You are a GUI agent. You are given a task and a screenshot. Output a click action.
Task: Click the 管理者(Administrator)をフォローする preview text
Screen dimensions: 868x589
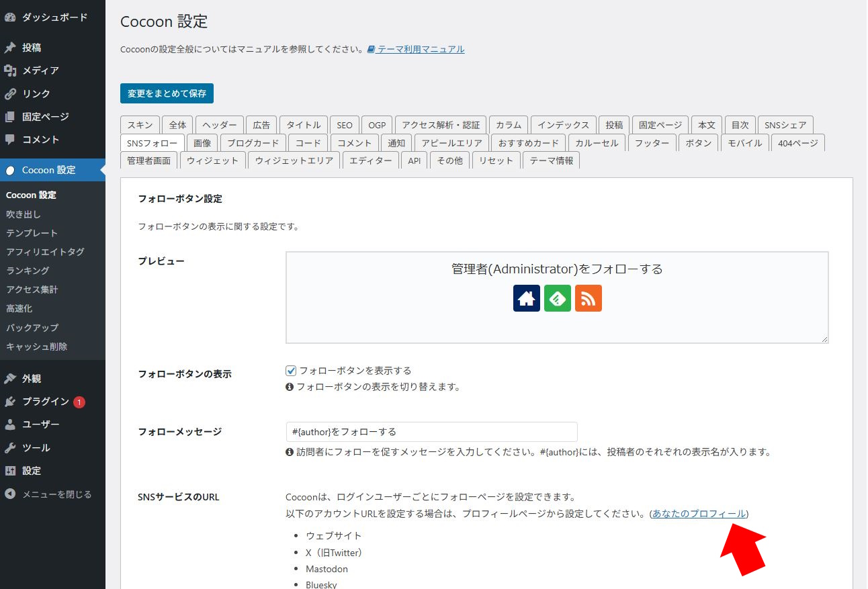click(557, 269)
